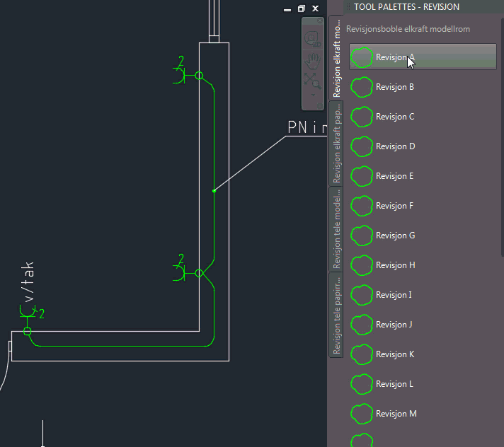This screenshot has height=447, width=504.
Task: Click the Revisjon B cloud icon
Action: point(362,87)
